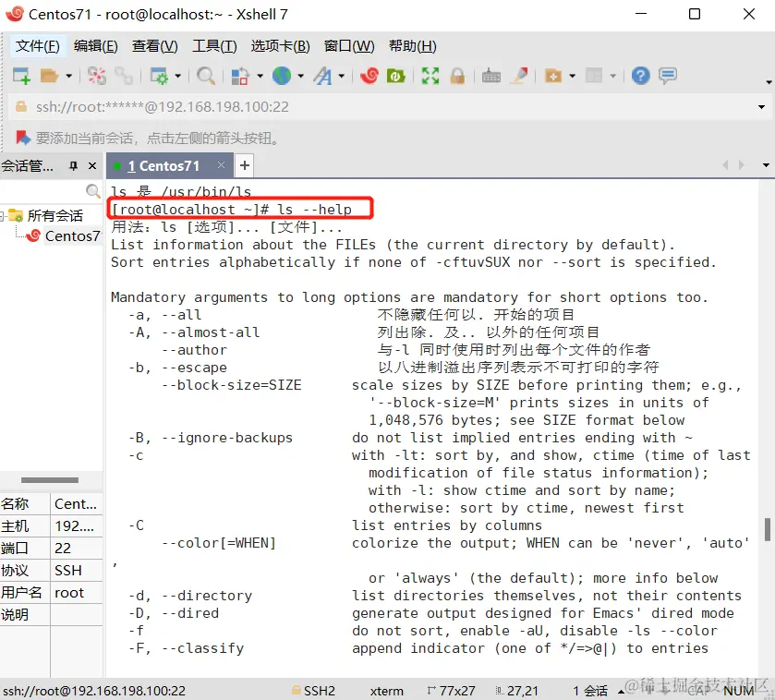Pin the session manager panel
The image size is (775, 700).
pyautogui.click(x=73, y=166)
